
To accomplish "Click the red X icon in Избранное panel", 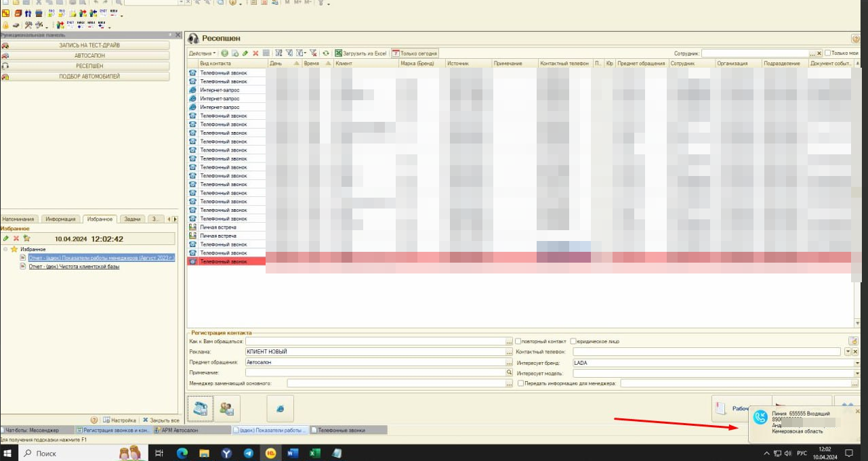I will click(x=16, y=238).
